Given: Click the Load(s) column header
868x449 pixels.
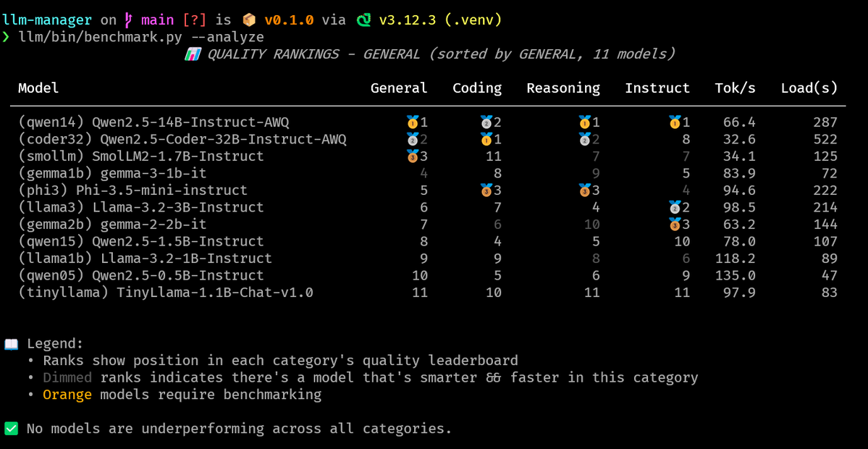Looking at the screenshot, I should pos(809,88).
